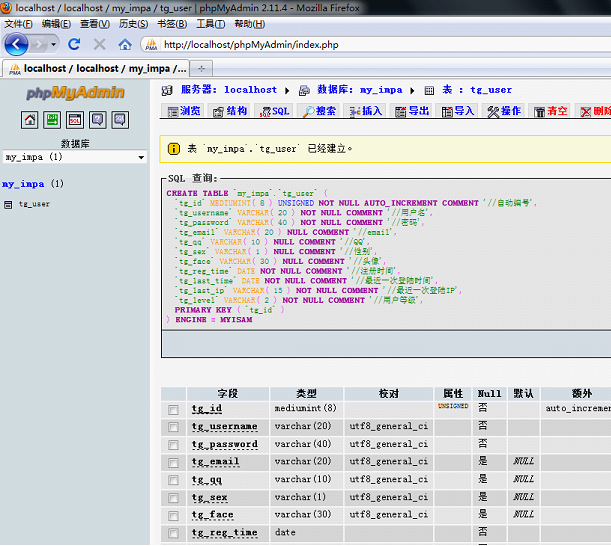Open the SQL query window icon in sidebar
The image size is (611, 546).
[x=75, y=120]
